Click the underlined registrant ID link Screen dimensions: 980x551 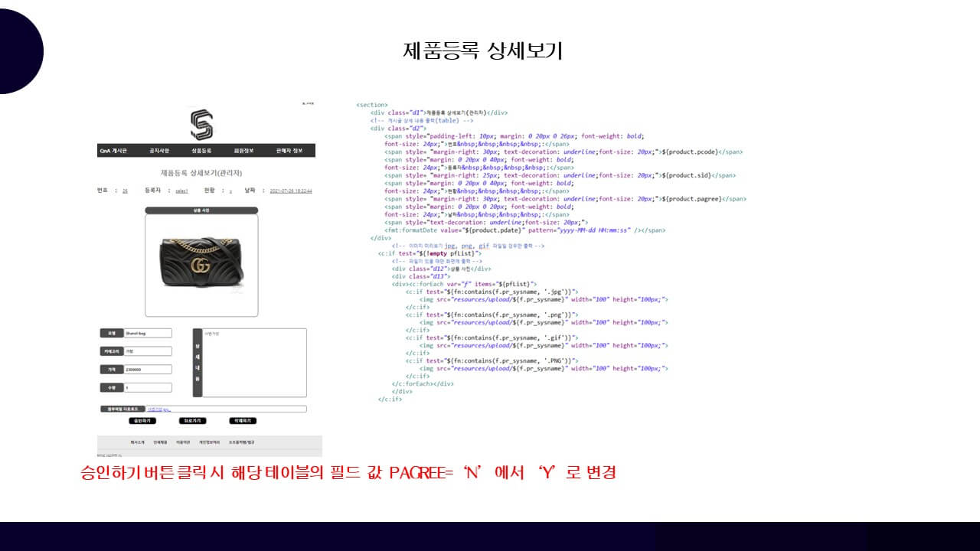click(181, 191)
